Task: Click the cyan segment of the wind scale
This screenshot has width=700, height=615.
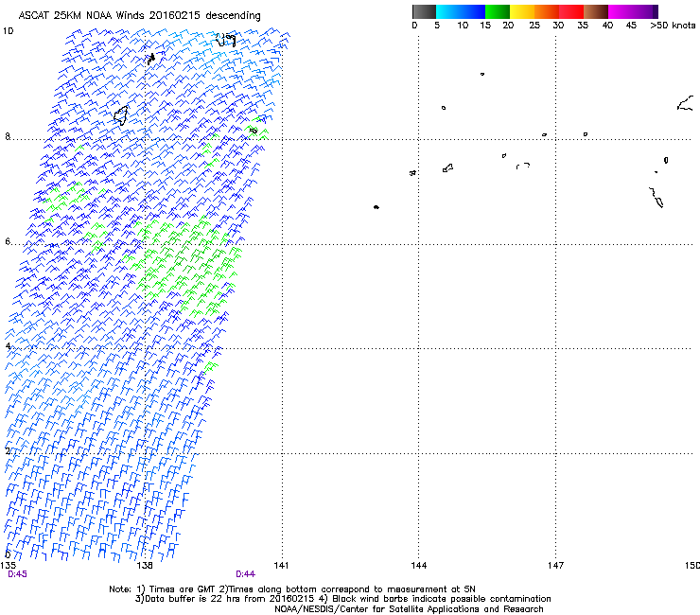Action: (448, 11)
